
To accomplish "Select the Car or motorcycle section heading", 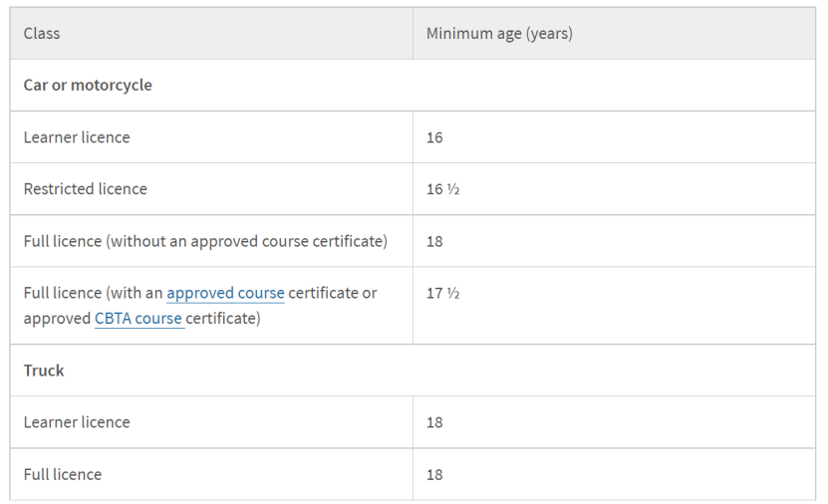I will [88, 86].
